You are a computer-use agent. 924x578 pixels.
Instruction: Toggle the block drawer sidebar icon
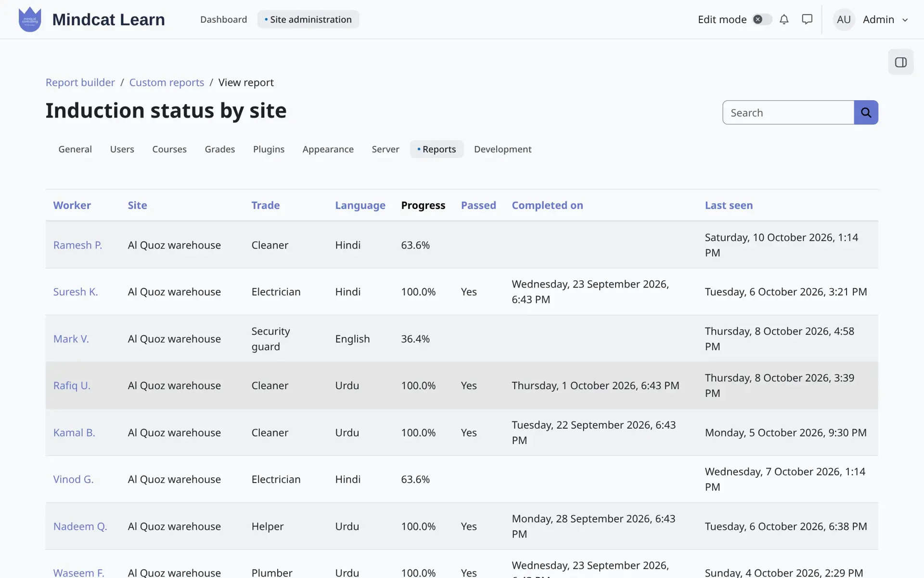(x=900, y=62)
